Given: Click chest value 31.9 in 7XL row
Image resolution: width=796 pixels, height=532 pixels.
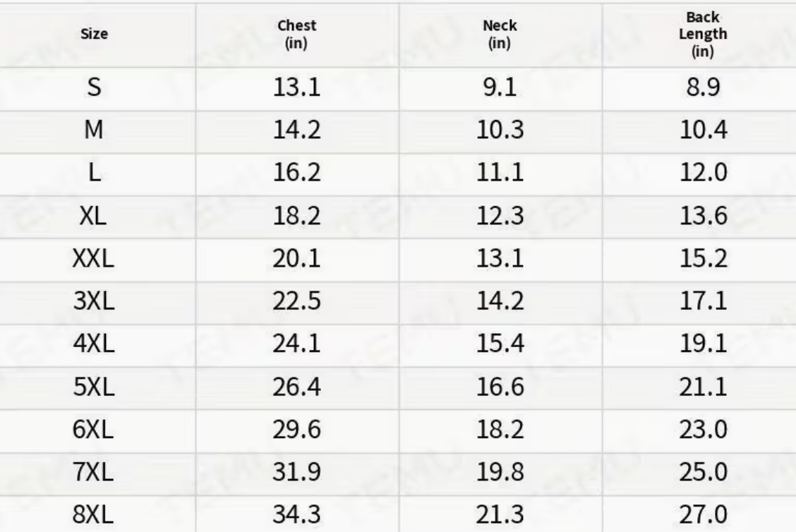Looking at the screenshot, I should pos(297,472).
